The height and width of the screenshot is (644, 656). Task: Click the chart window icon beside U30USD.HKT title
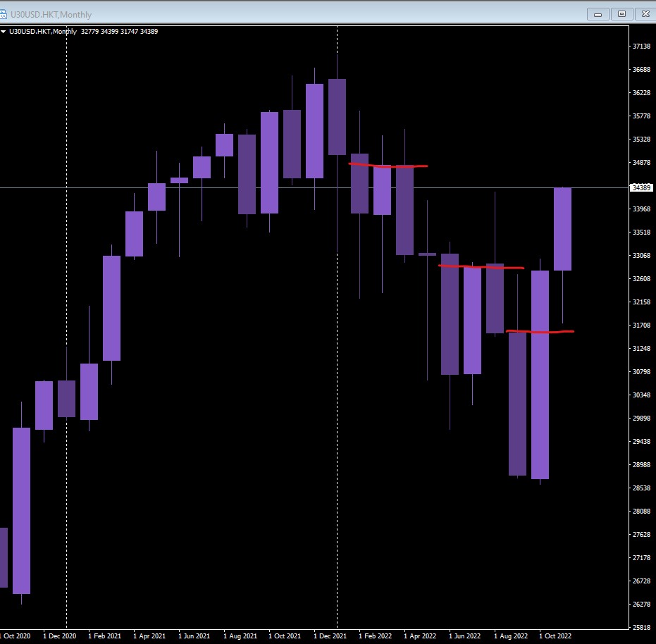(3, 14)
